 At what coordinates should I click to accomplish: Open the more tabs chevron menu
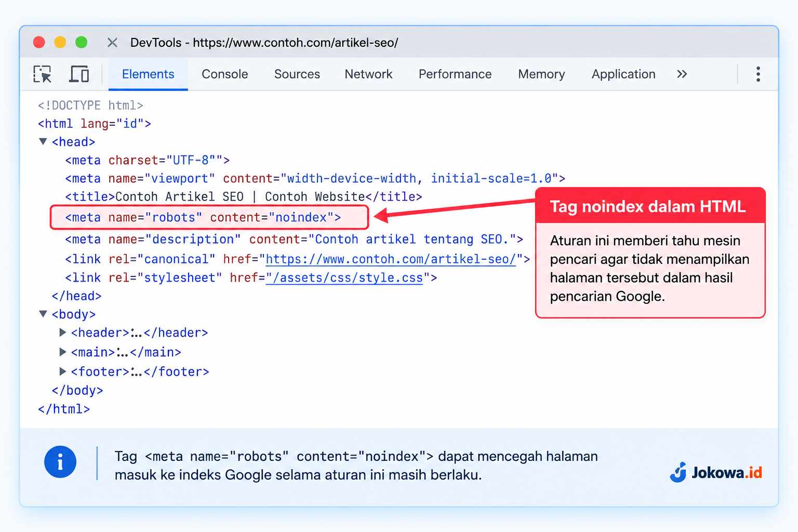click(682, 74)
